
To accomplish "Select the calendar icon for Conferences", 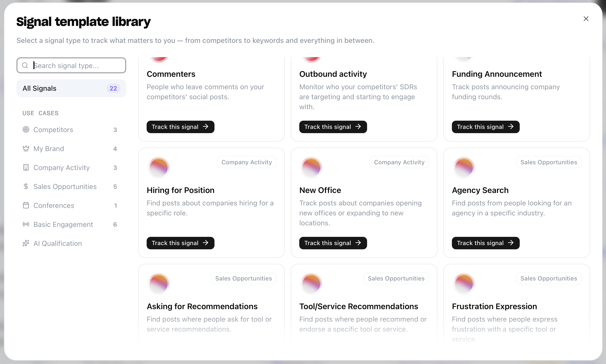I will (x=26, y=205).
